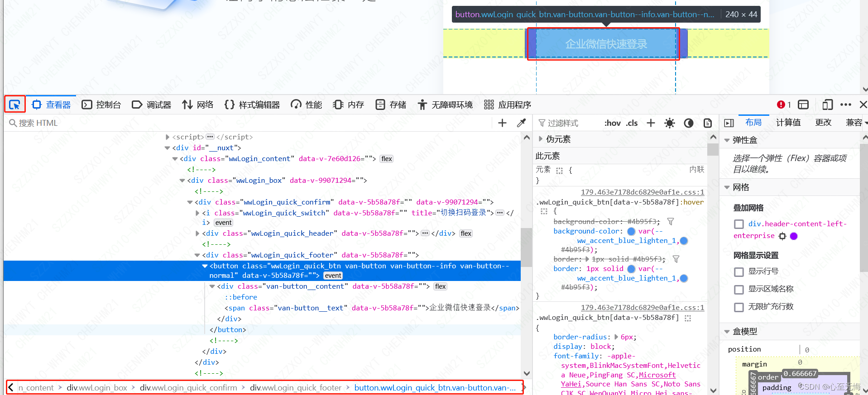This screenshot has height=395, width=868.
Task: Click the 应用程序 application grid icon
Action: [489, 105]
